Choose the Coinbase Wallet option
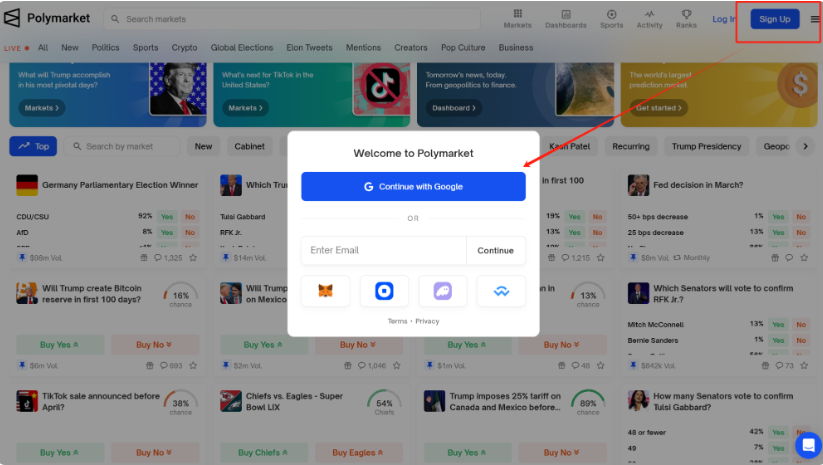The image size is (823, 465). point(384,291)
